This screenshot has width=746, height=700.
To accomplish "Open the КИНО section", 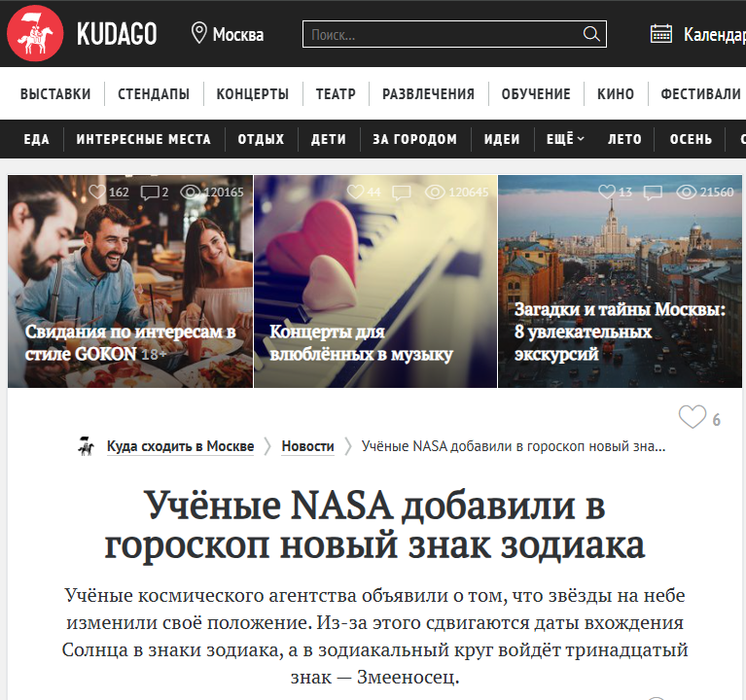I will click(x=616, y=93).
